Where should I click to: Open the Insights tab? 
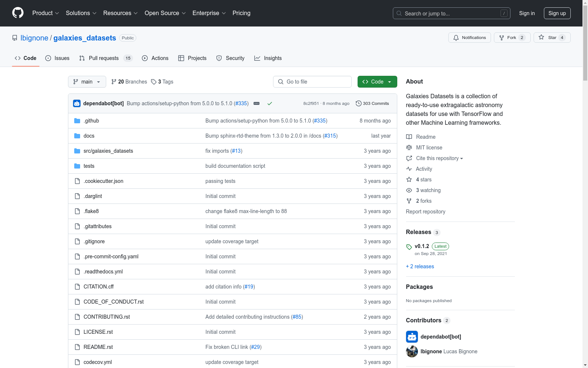tap(268, 58)
